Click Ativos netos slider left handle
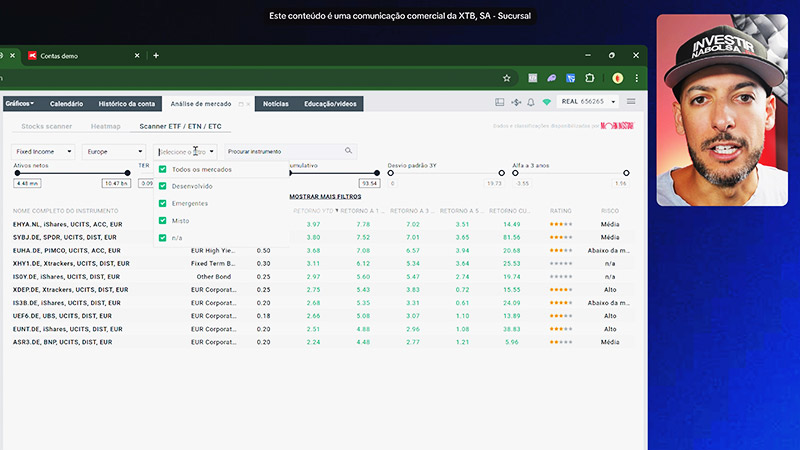 (x=17, y=173)
